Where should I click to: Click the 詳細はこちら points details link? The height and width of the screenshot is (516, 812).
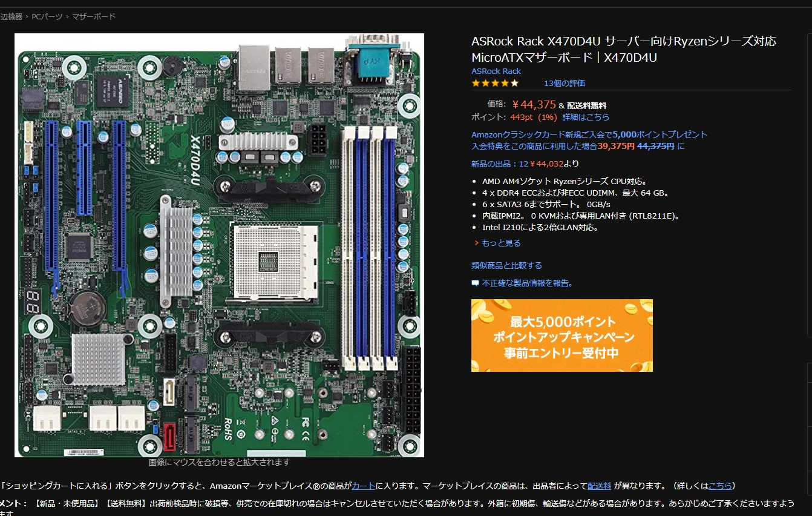586,117
